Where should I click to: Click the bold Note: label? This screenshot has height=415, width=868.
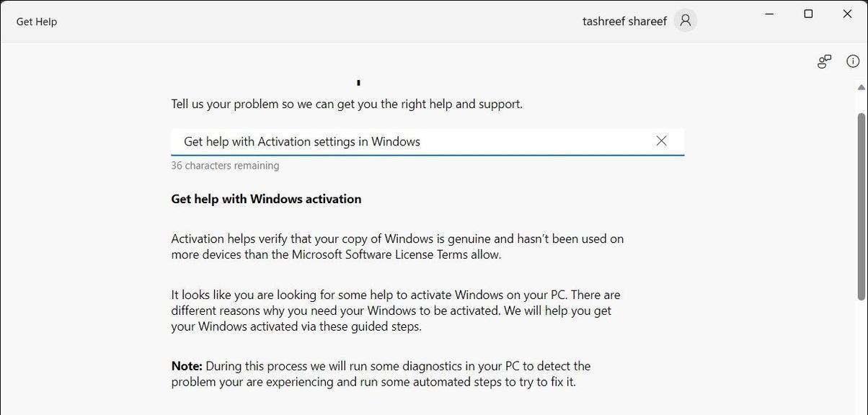tap(187, 366)
